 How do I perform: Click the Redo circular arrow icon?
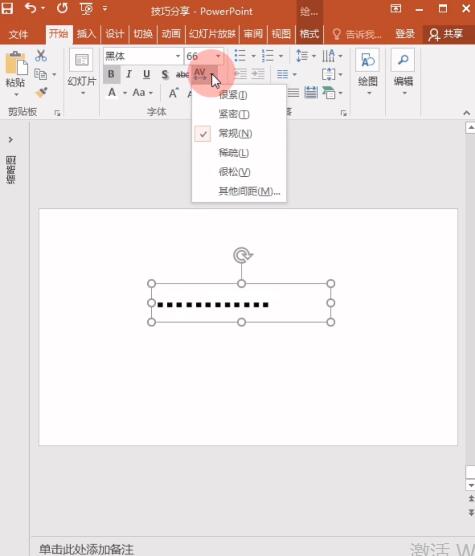[x=63, y=8]
